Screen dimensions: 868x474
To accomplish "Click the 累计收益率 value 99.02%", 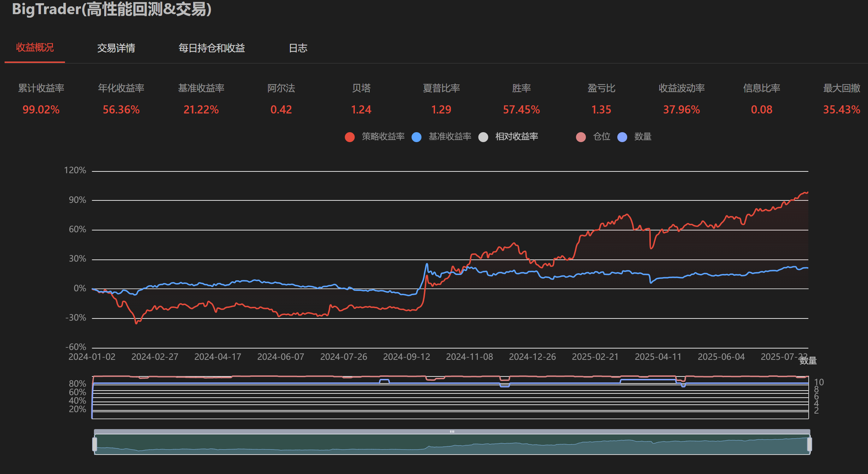I will [x=41, y=110].
